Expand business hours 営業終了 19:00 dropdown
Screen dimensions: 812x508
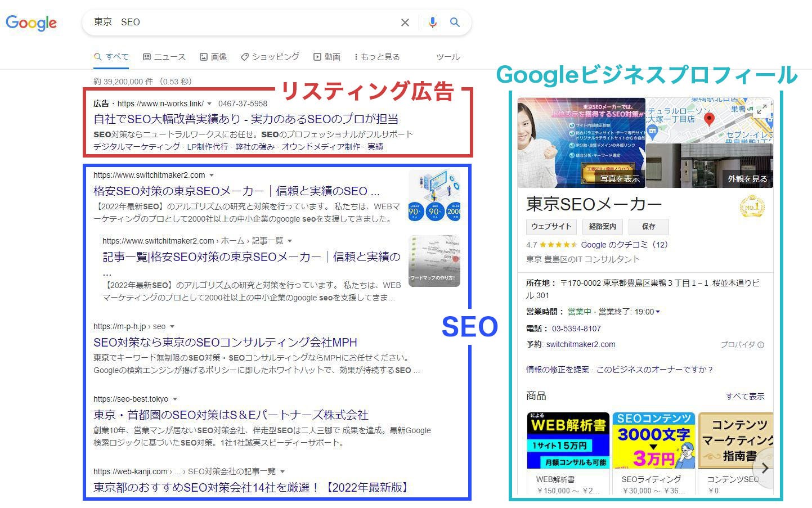point(658,312)
